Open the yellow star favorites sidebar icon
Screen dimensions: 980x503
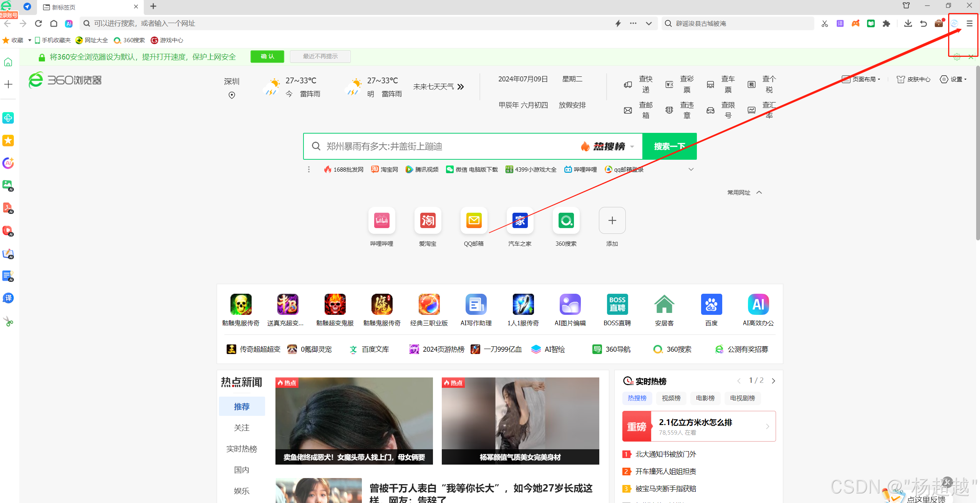[8, 141]
